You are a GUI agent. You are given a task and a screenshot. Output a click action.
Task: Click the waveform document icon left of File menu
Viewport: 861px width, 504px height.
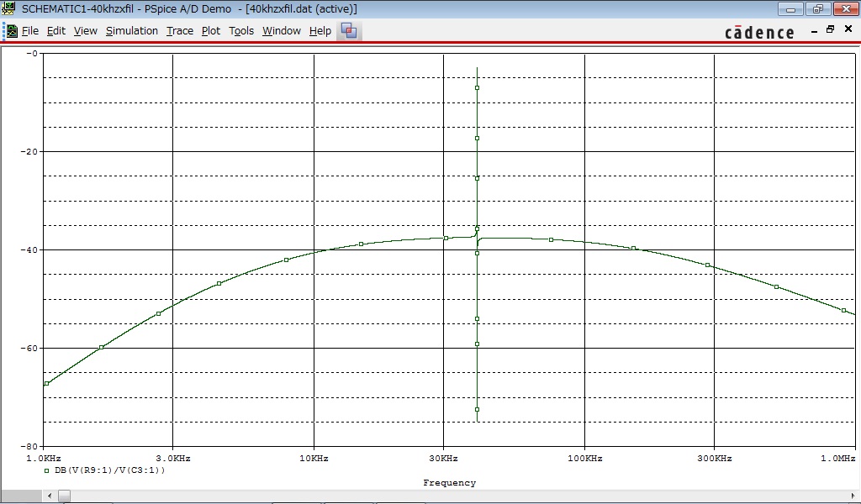tap(12, 30)
